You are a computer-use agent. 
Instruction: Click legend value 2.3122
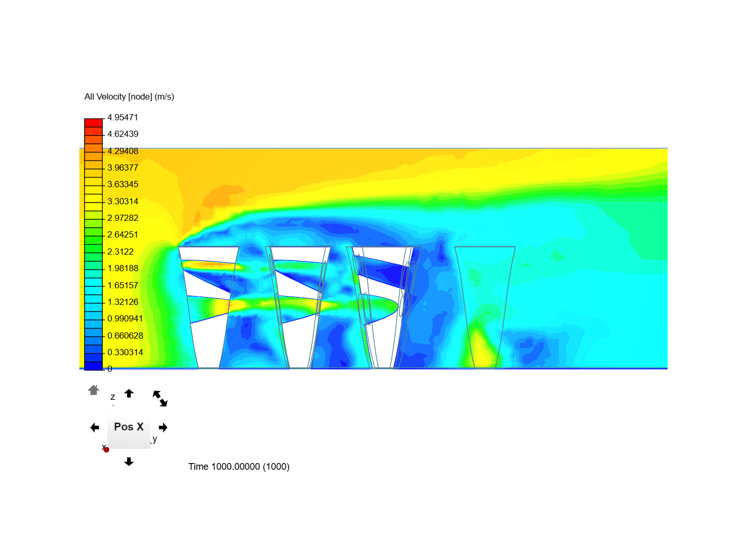tap(120, 252)
